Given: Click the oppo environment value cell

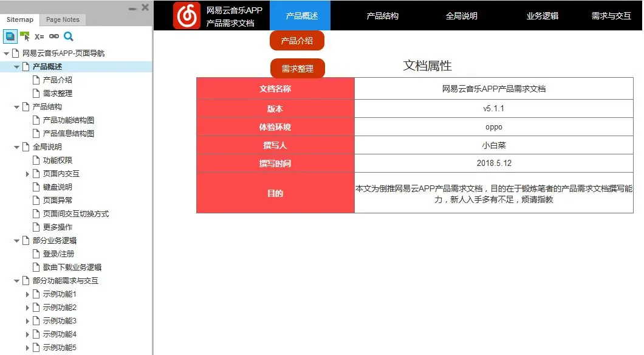Looking at the screenshot, I should pos(494,127).
